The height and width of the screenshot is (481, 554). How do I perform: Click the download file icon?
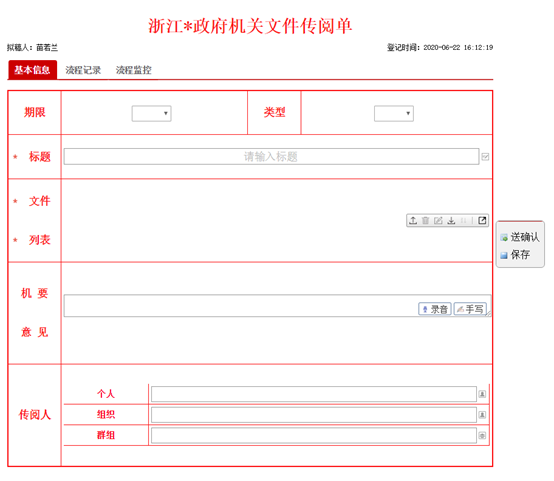coord(451,221)
